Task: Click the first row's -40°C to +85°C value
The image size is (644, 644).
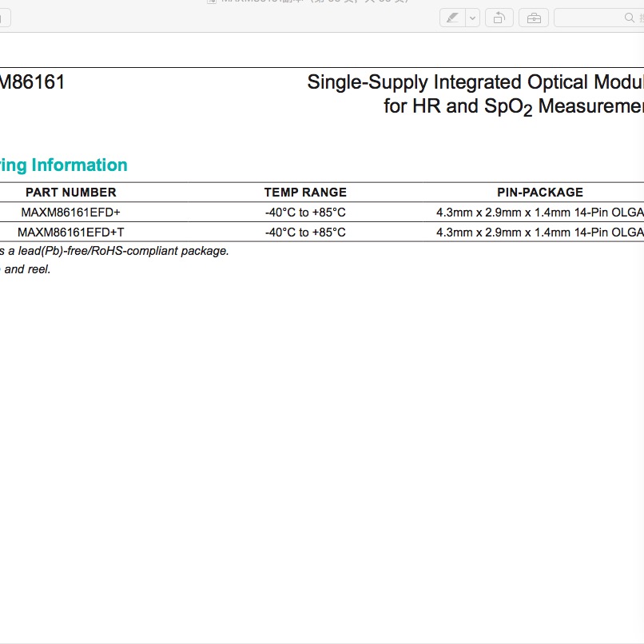Action: (305, 213)
